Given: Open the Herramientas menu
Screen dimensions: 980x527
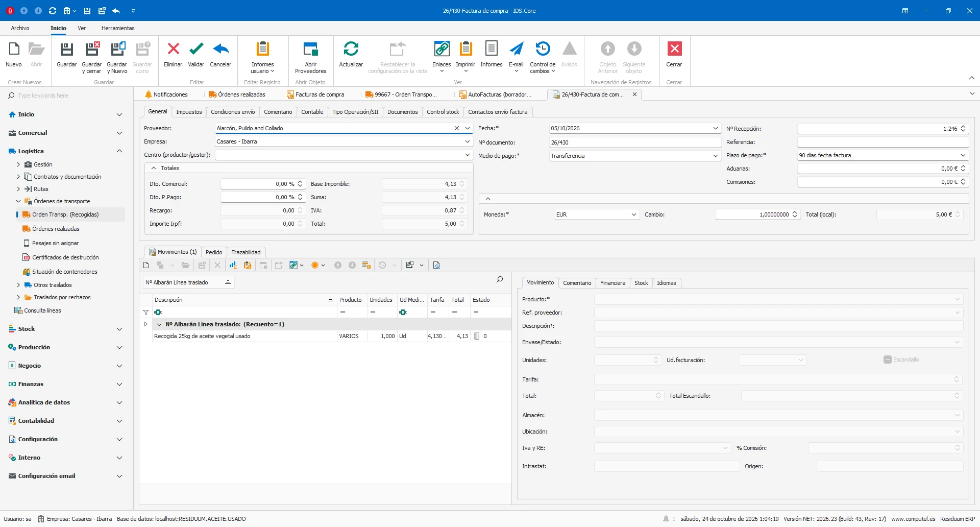Looking at the screenshot, I should 118,28.
